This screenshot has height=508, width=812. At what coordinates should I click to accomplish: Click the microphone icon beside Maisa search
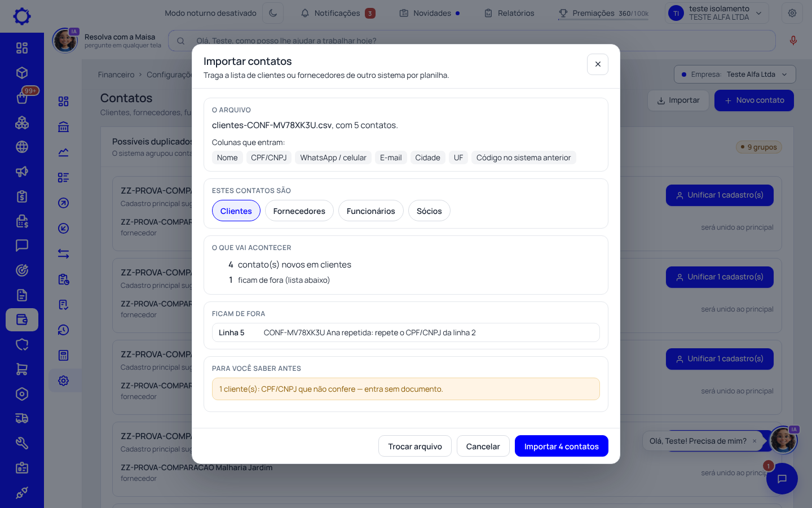(793, 41)
